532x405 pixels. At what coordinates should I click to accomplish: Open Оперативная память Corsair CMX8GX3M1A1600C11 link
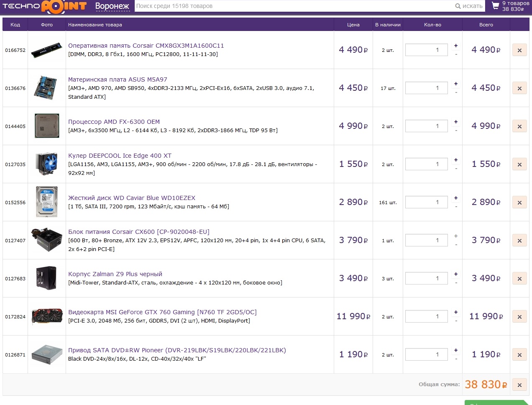(146, 46)
